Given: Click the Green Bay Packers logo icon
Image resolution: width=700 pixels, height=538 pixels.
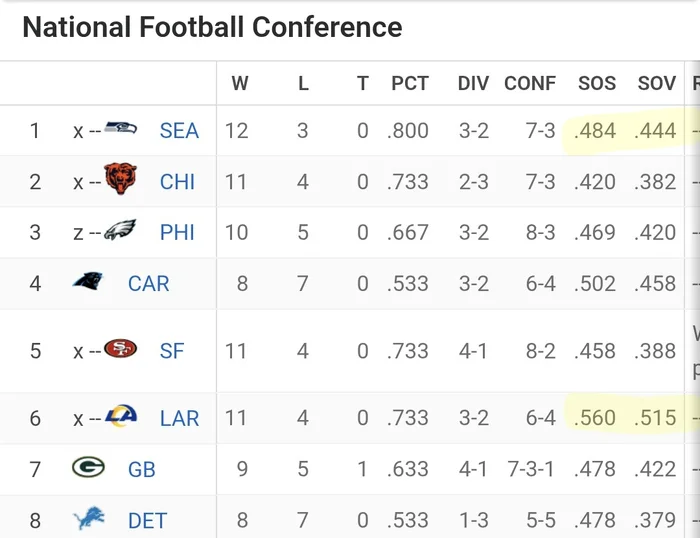Looking at the screenshot, I should pyautogui.click(x=88, y=467).
